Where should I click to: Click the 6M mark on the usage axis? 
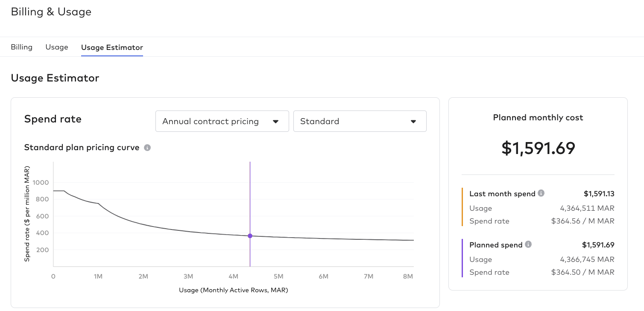click(x=323, y=276)
